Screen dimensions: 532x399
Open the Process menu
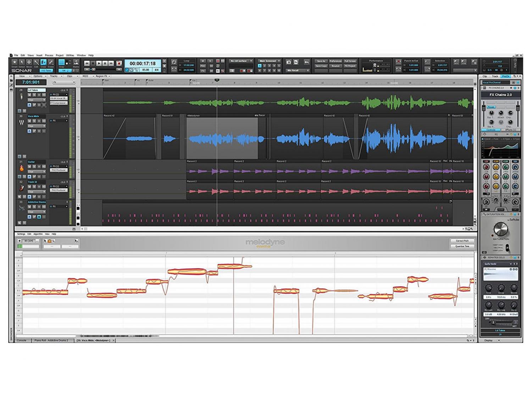49,55
